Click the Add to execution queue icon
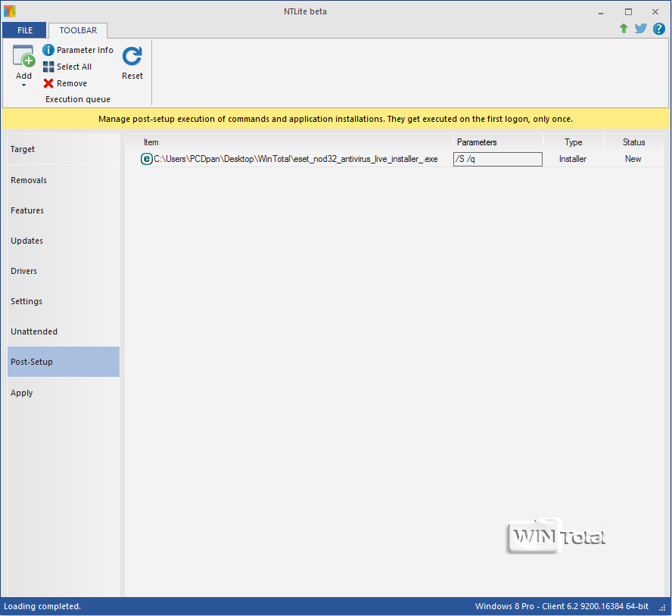Image resolution: width=672 pixels, height=616 pixels. coord(23,57)
